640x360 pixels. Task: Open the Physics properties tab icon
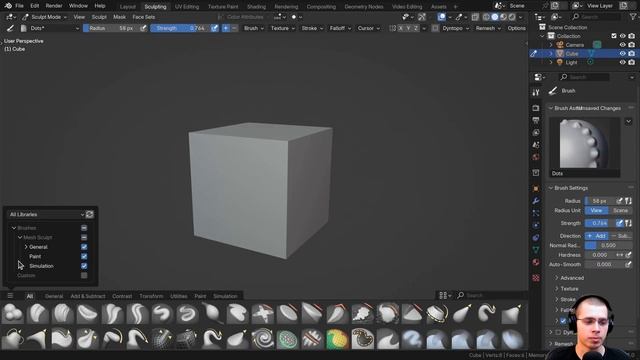[x=536, y=225]
